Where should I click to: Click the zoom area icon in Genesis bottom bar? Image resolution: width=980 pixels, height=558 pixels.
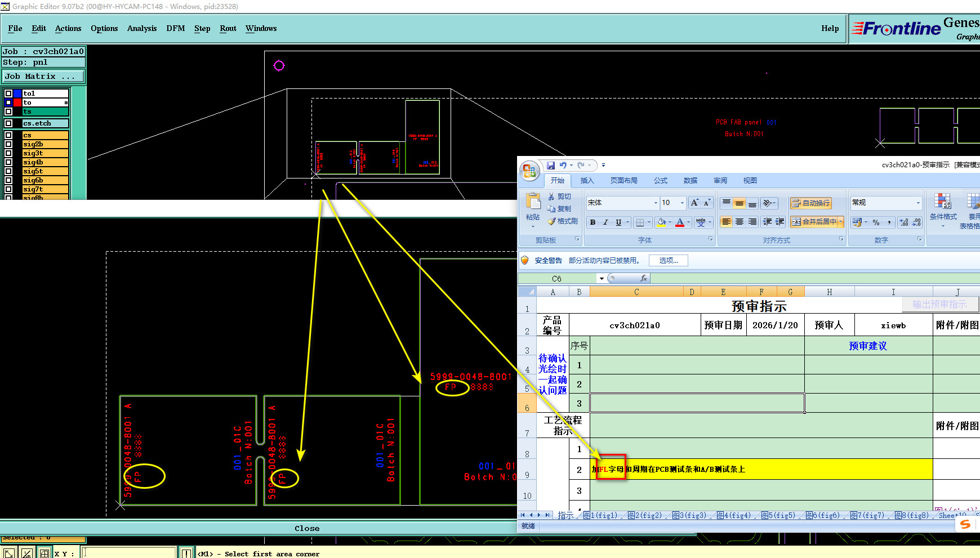[9, 553]
